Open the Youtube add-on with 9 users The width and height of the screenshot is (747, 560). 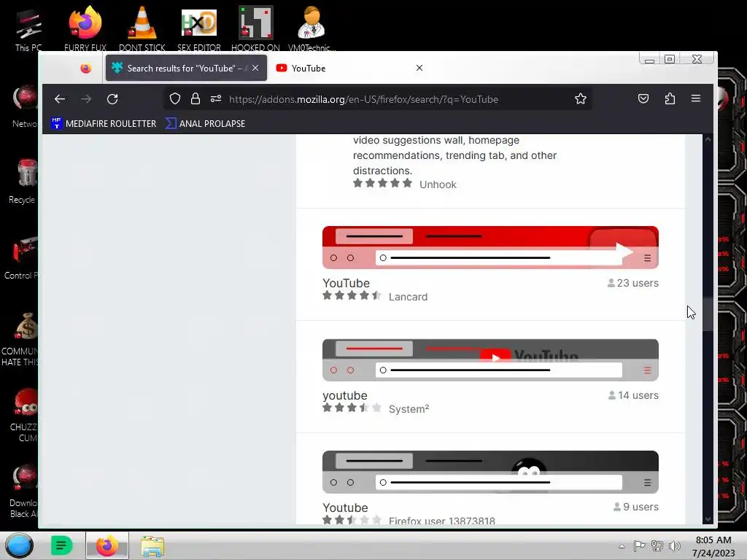(x=345, y=507)
